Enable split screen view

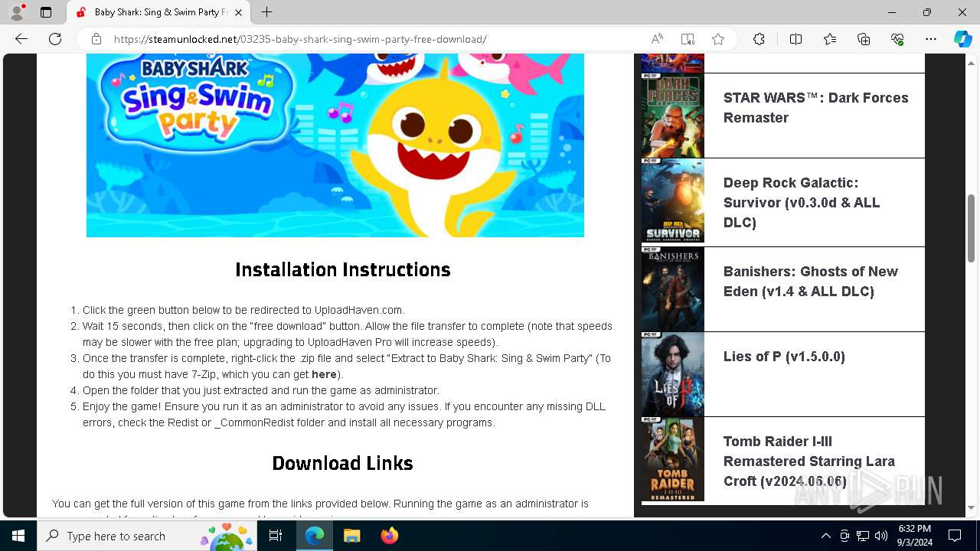795,39
